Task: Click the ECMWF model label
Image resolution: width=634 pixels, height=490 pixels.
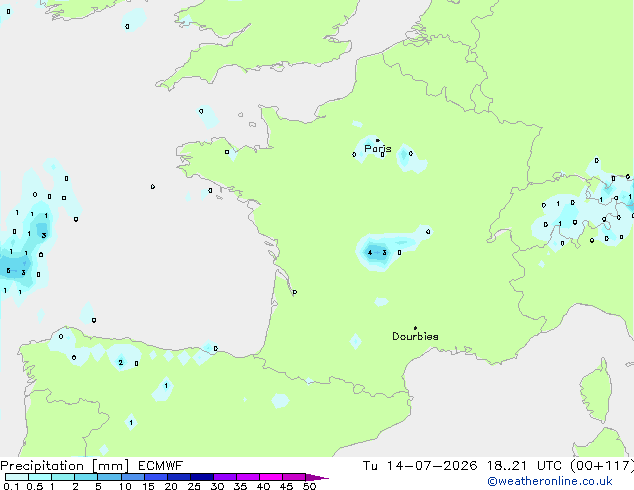Action: coord(161,466)
